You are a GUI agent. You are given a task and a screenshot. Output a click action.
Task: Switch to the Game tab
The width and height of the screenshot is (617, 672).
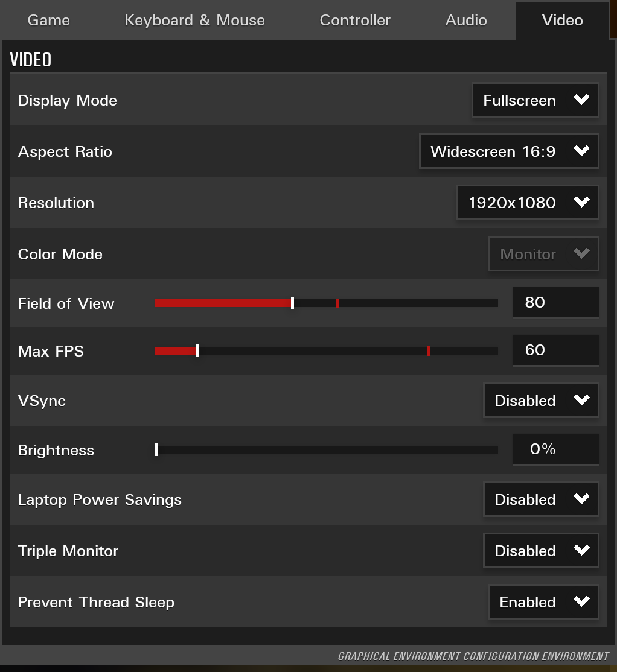[49, 21]
